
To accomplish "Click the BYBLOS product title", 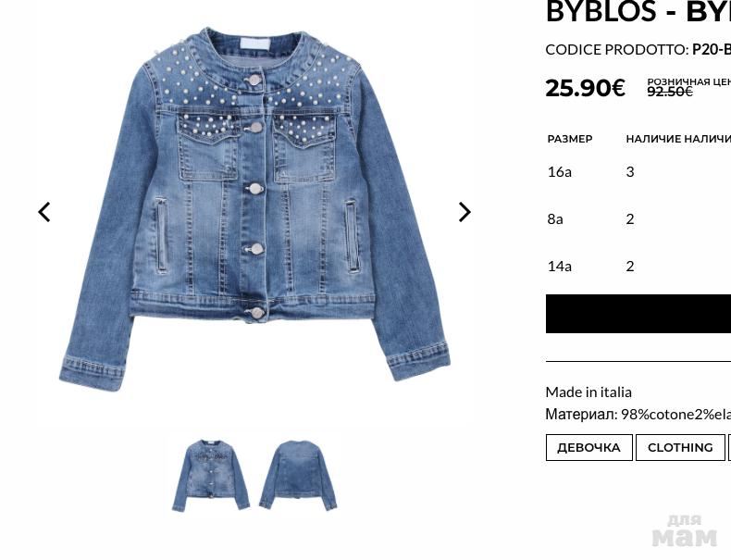I will pos(638,11).
